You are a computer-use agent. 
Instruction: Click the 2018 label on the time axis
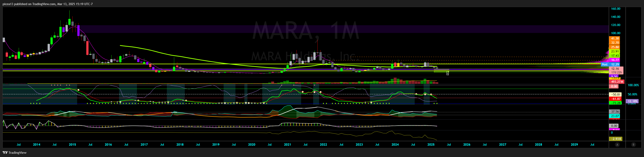tap(180, 145)
